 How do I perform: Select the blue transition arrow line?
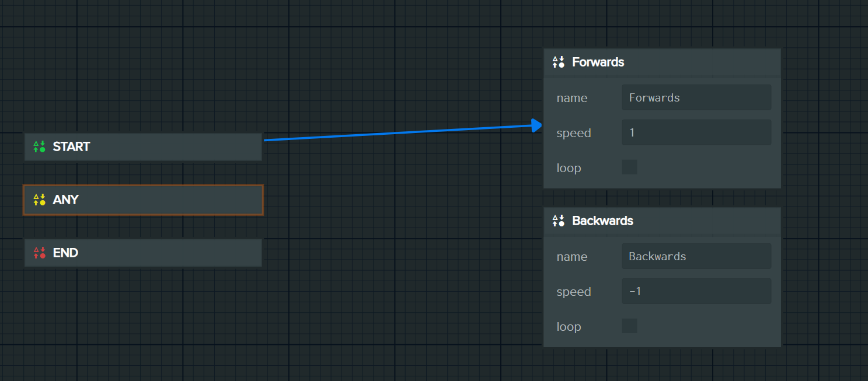[x=397, y=133]
